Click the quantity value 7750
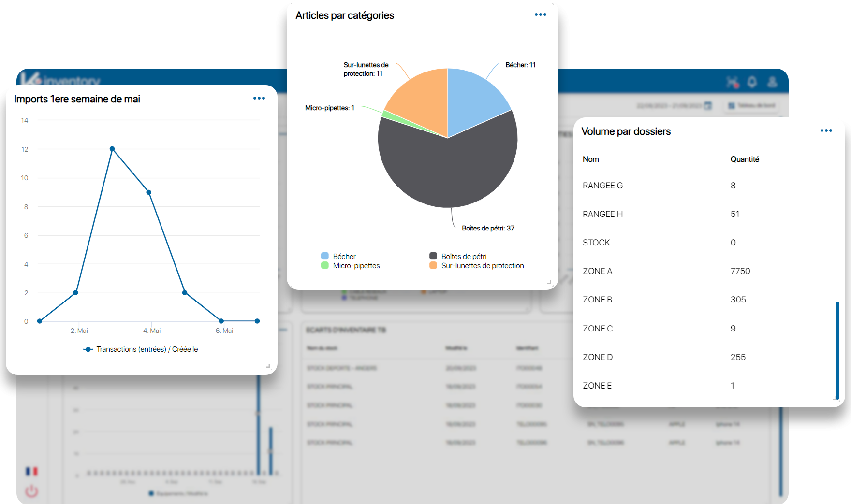The height and width of the screenshot is (504, 851). pos(740,271)
